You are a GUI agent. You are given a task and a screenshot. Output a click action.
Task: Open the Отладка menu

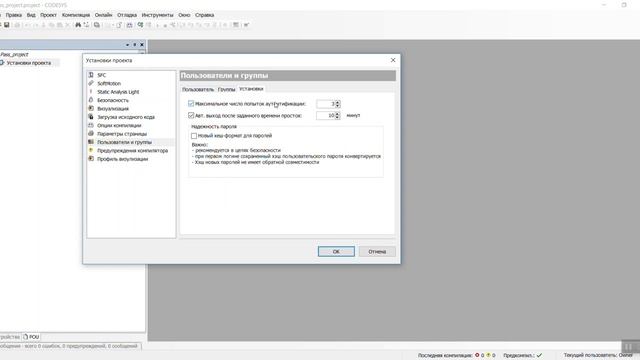[127, 15]
